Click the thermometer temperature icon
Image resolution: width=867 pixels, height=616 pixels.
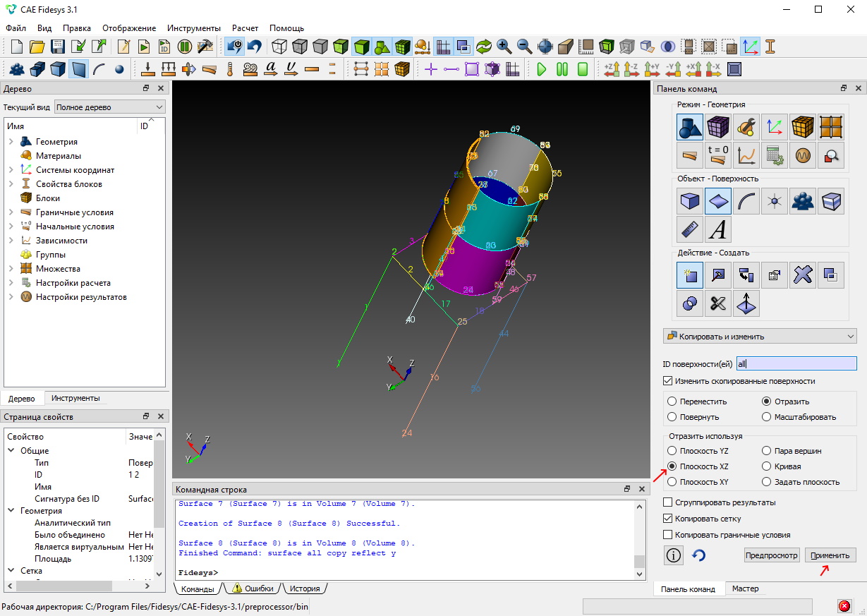tap(229, 69)
